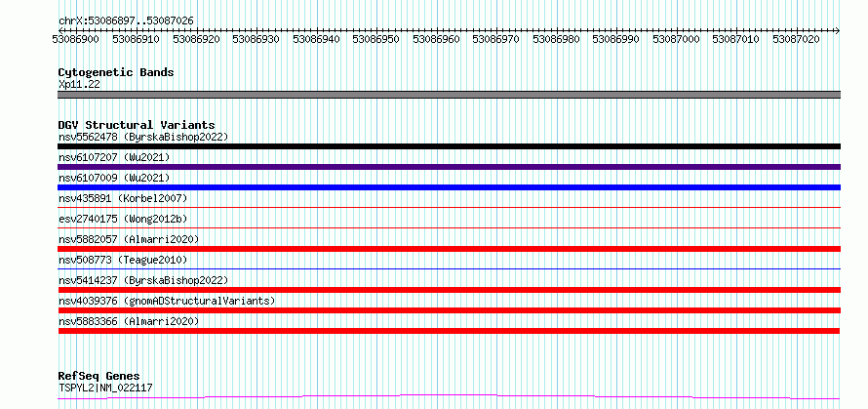Screen dimensions: 868x409
Task: Click ruler tick label 53086960
Action: [x=436, y=39]
